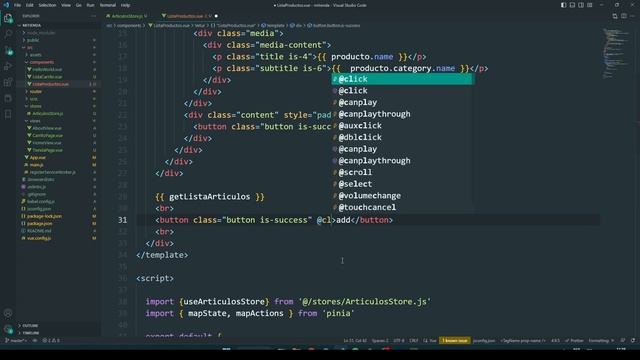Toggle the secondary side bar
The image size is (640, 360).
tap(581, 5)
